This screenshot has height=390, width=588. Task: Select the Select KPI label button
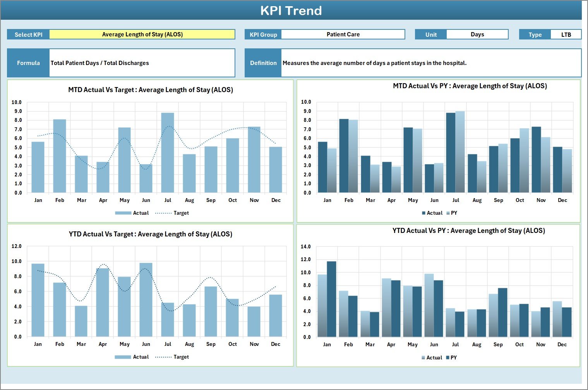28,34
